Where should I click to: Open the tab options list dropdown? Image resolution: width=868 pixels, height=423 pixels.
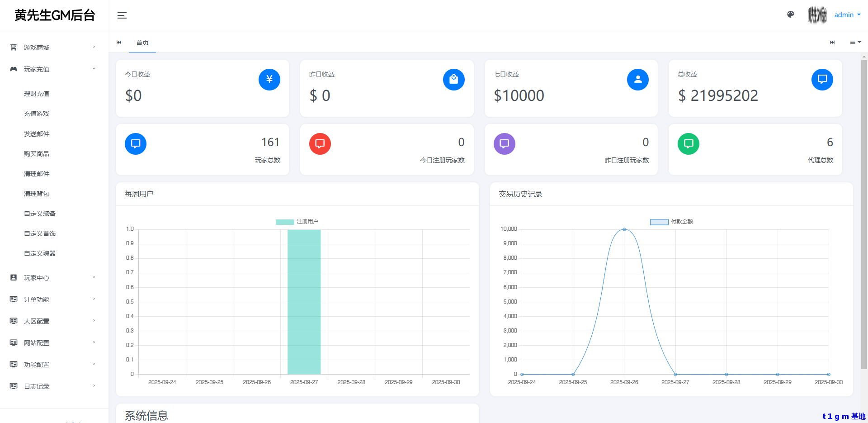click(855, 43)
